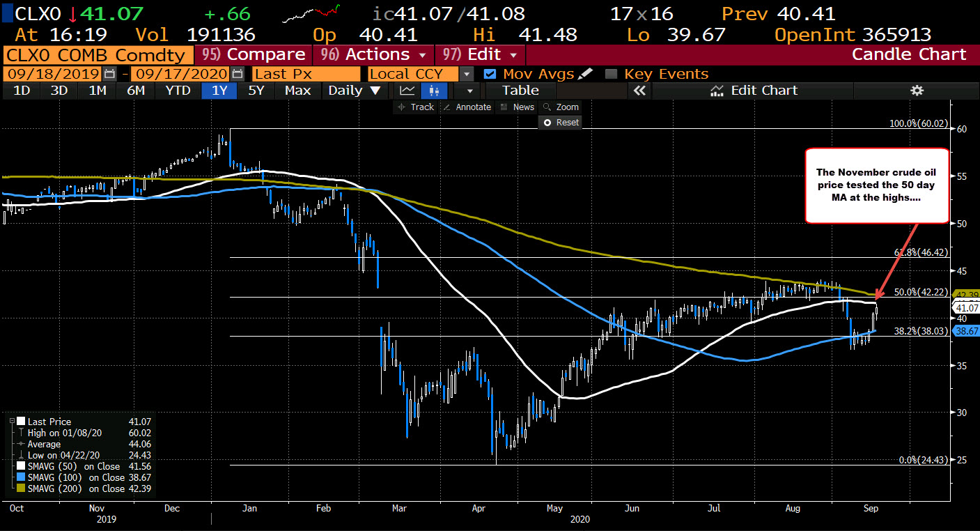The image size is (980, 531).
Task: Click the 'SMAVG (200) on Close' legend row
Action: point(88,488)
